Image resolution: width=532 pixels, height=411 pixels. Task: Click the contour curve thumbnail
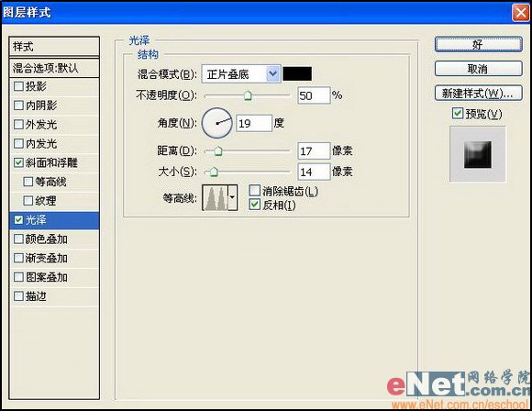click(216, 198)
